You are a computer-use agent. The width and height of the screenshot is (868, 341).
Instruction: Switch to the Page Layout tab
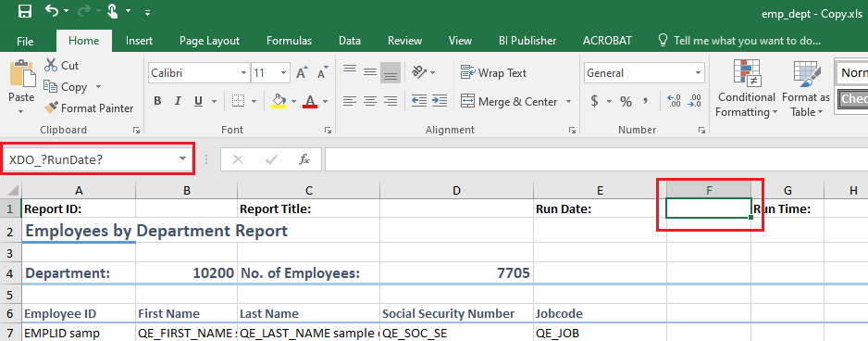click(x=209, y=41)
